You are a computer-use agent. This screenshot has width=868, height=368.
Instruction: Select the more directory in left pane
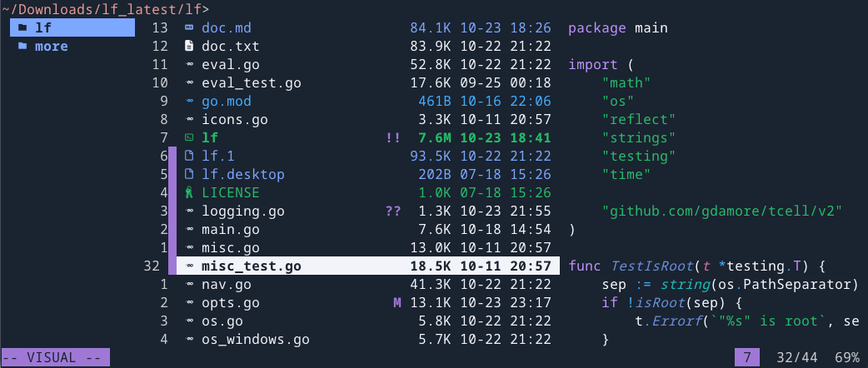click(x=52, y=47)
